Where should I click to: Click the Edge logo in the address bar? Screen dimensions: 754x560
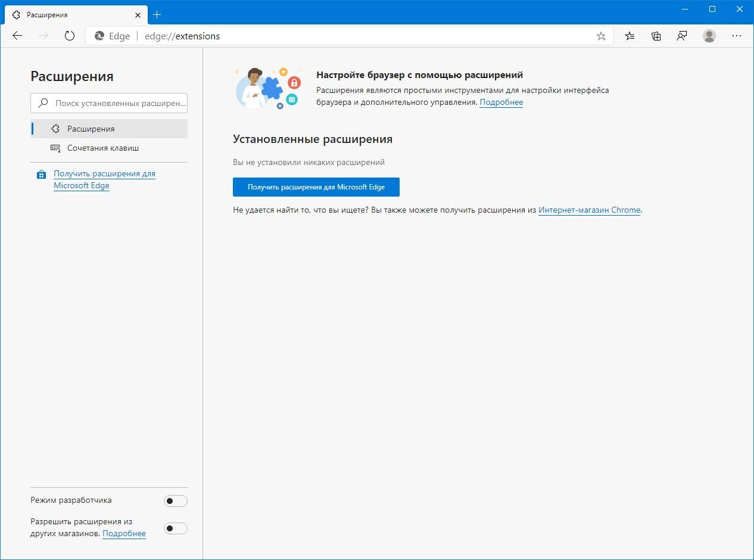(99, 36)
